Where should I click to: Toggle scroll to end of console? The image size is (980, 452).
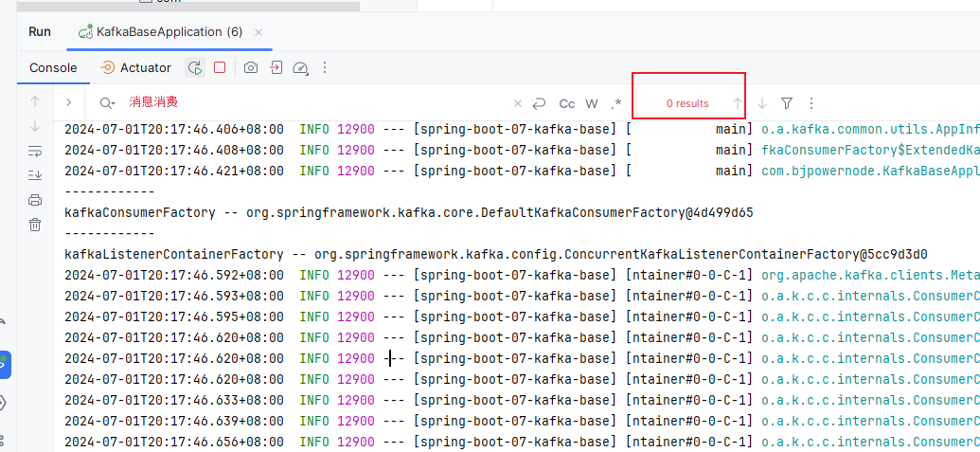click(x=35, y=175)
